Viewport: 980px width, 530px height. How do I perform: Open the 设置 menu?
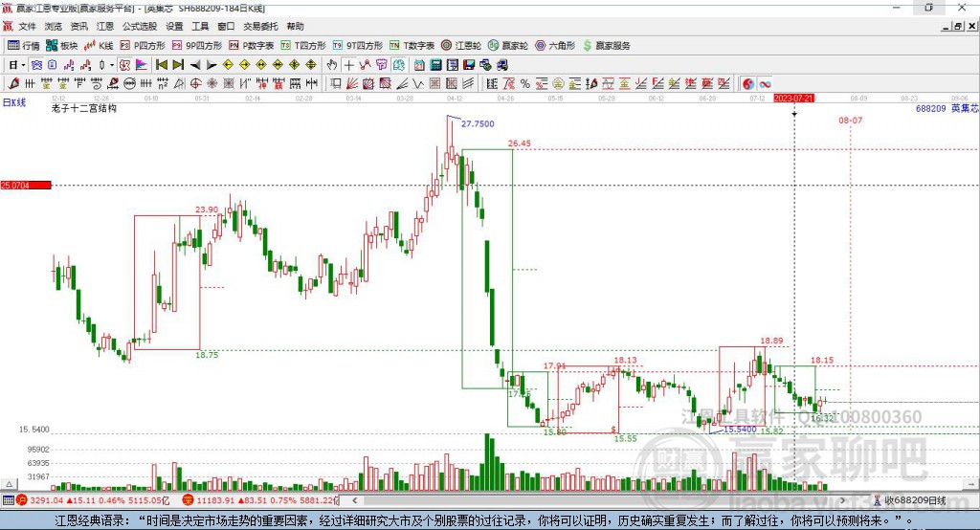pyautogui.click(x=174, y=26)
